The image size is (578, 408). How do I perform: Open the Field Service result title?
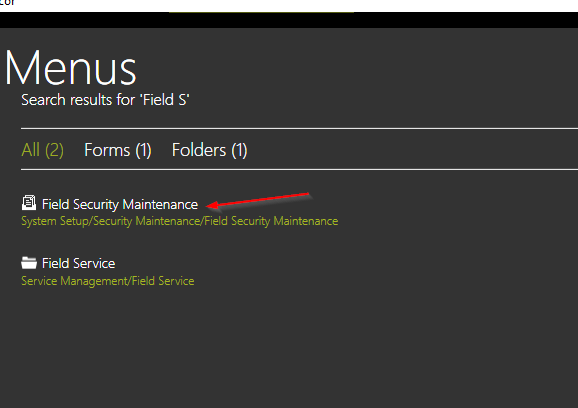(79, 263)
